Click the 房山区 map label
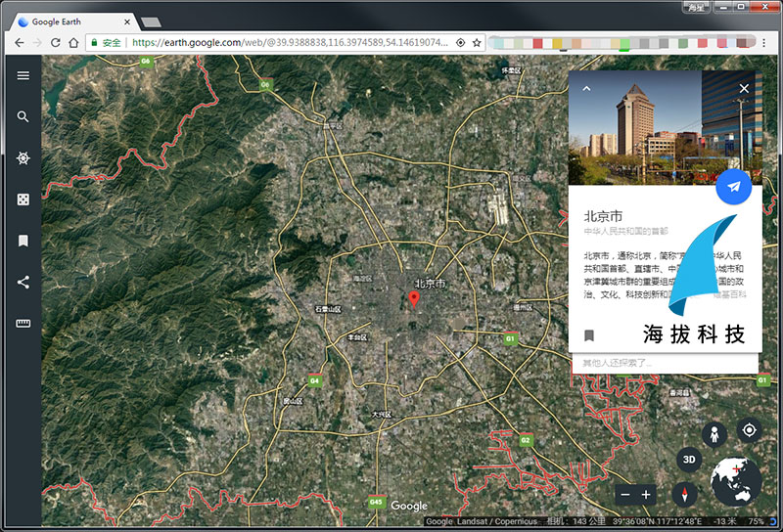This screenshot has height=532, width=783. 293,401
